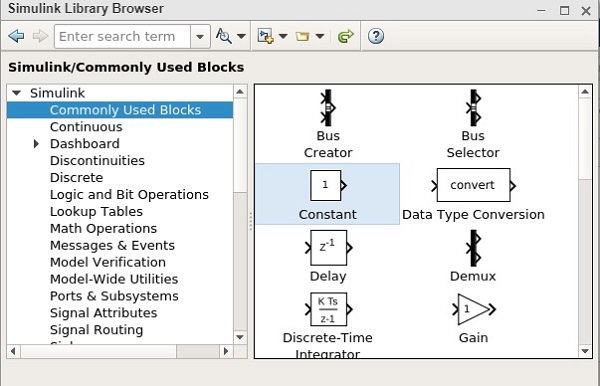Viewport: 600px width, 386px height.
Task: Open the Continuous library
Action: [x=86, y=127]
